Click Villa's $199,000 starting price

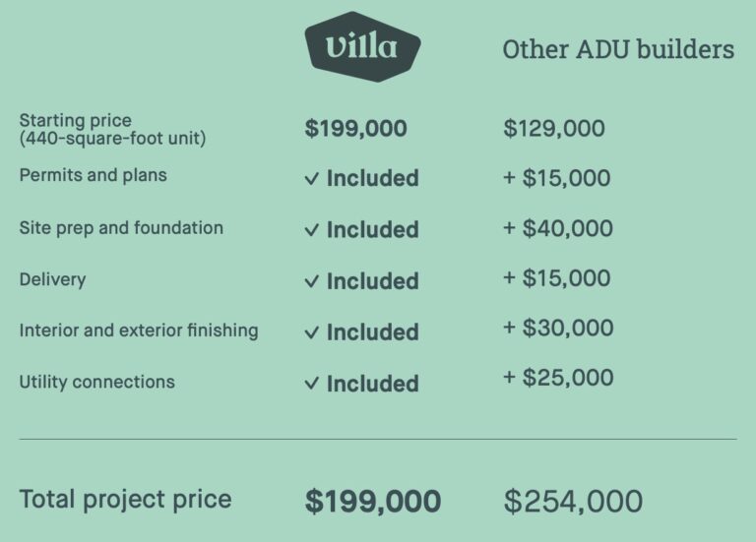[355, 129]
